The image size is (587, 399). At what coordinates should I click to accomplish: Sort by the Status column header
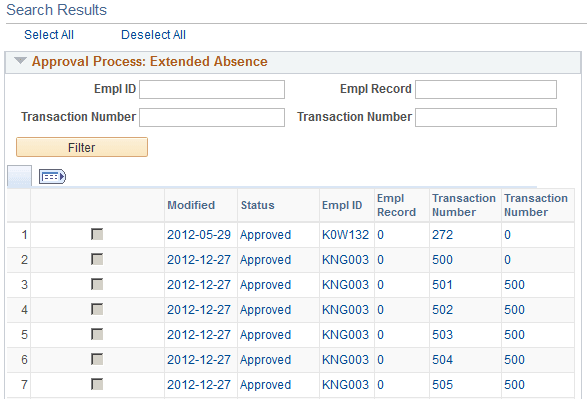pyautogui.click(x=258, y=205)
